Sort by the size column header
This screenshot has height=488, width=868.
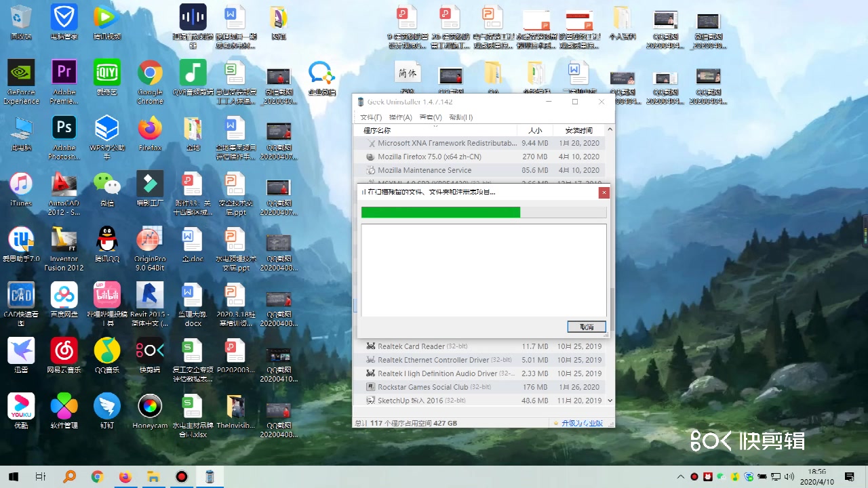tap(535, 130)
